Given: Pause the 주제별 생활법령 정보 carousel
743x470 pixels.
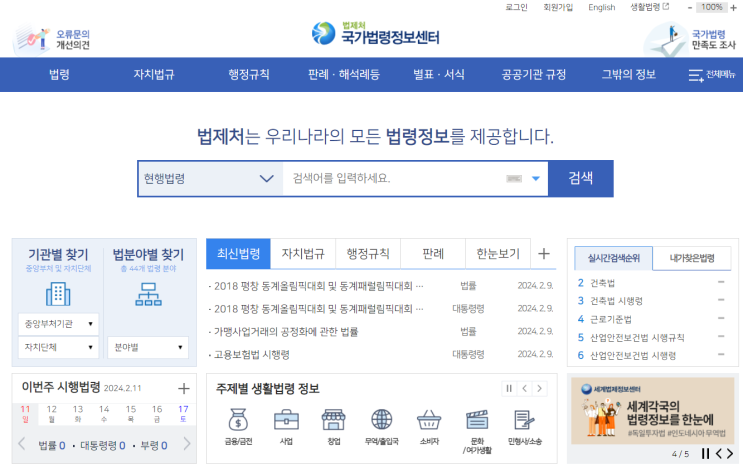Looking at the screenshot, I should (x=509, y=389).
